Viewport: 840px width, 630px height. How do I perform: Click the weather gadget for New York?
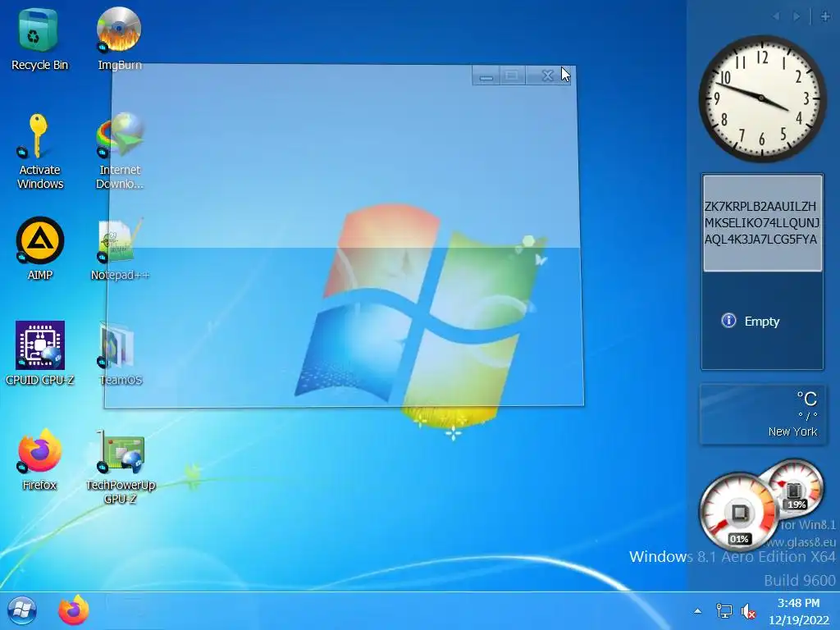762,414
